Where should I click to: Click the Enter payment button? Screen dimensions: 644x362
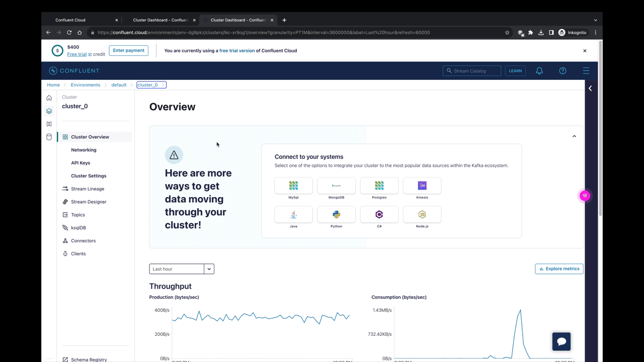pyautogui.click(x=128, y=50)
